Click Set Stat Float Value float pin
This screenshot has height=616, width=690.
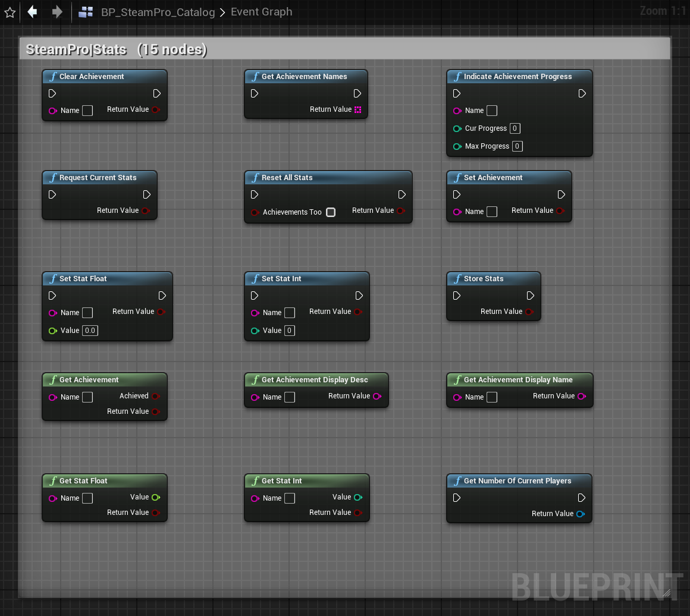tap(53, 331)
